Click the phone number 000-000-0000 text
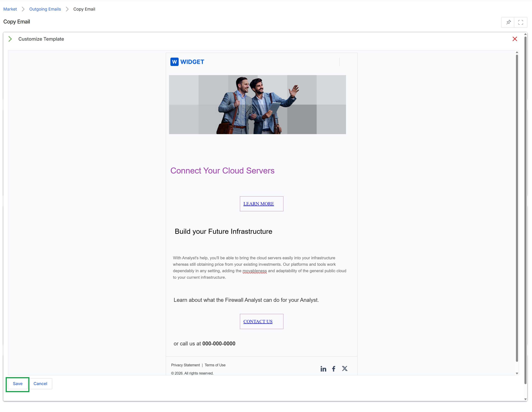The width and height of the screenshot is (532, 412). pos(219,344)
